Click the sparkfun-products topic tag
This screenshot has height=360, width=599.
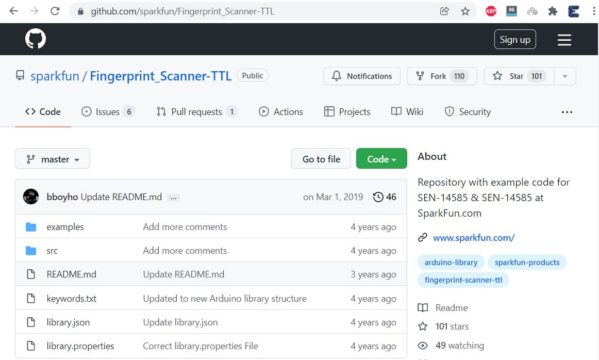pos(527,262)
